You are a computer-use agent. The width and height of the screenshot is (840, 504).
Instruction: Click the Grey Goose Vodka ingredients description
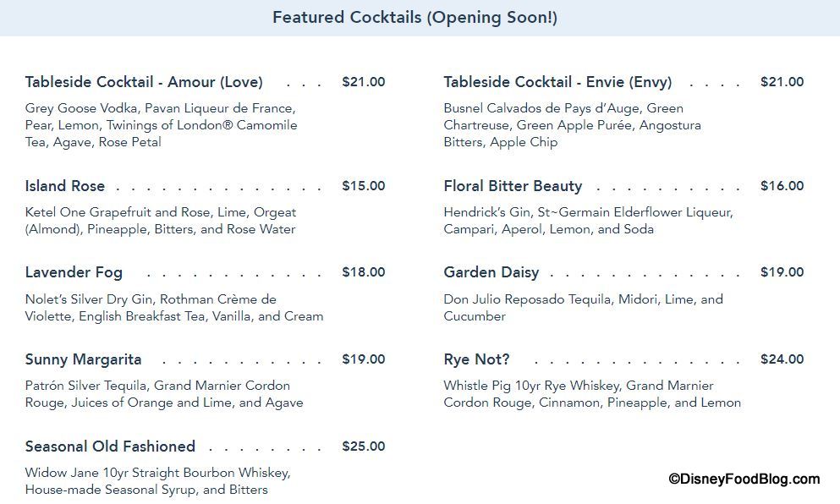coord(161,125)
